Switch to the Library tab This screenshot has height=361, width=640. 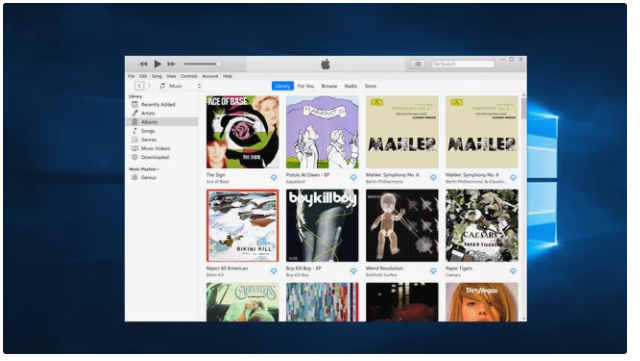coord(282,86)
